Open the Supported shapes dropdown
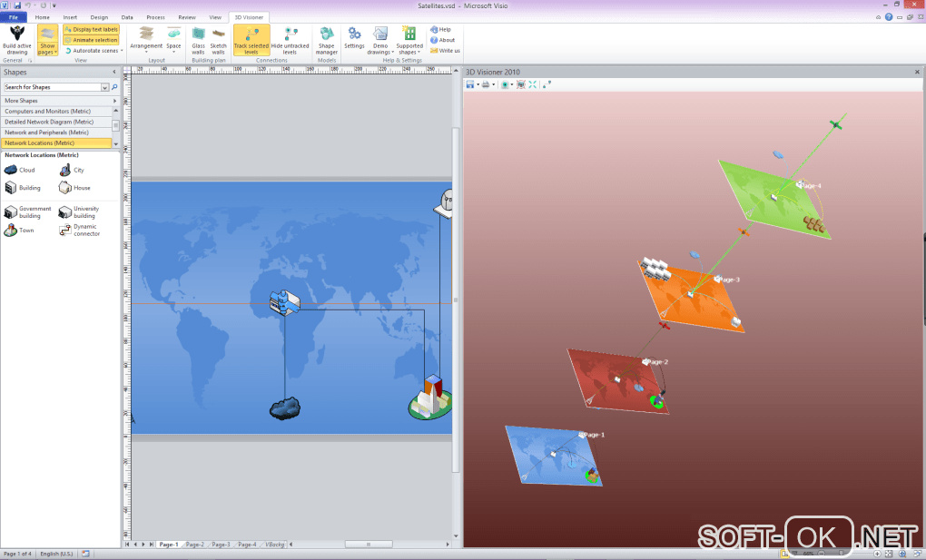 tap(409, 40)
